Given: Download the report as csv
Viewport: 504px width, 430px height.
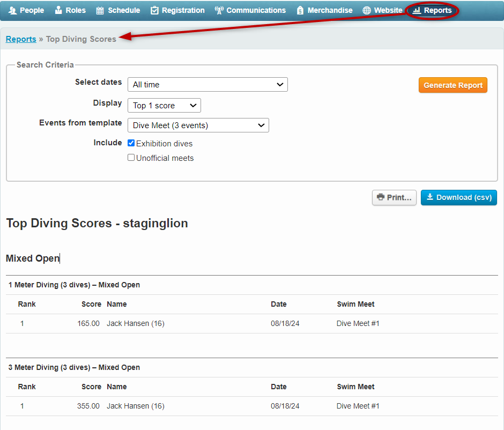Looking at the screenshot, I should click(458, 197).
